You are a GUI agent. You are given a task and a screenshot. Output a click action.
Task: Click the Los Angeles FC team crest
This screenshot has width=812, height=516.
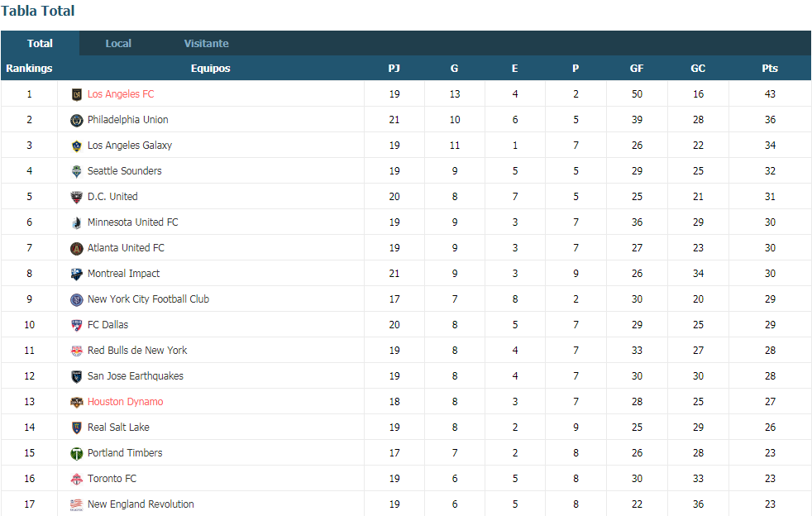(x=77, y=94)
